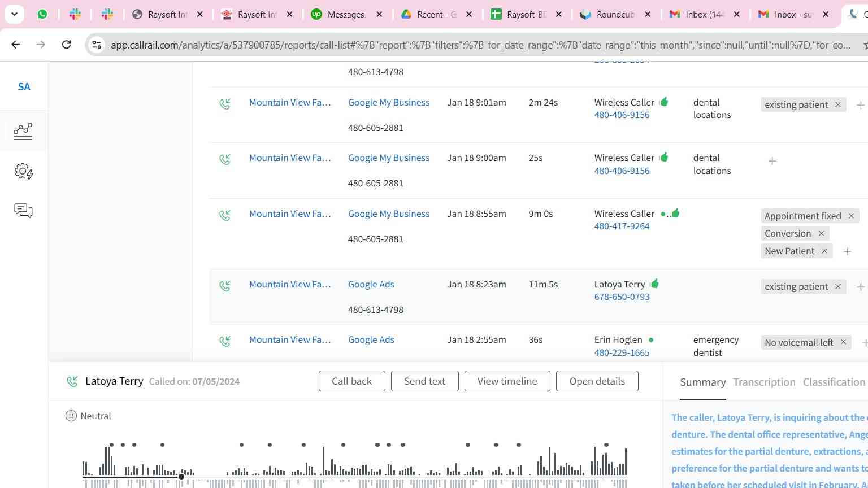Viewport: 868px width, 488px height.
Task: Select call duration 11m 5s cell
Action: (543, 284)
